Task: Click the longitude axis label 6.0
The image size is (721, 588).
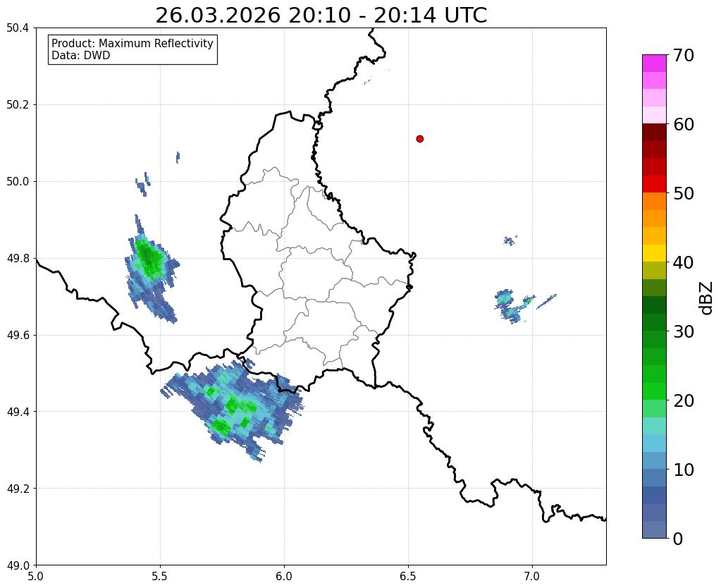Action: [x=284, y=577]
